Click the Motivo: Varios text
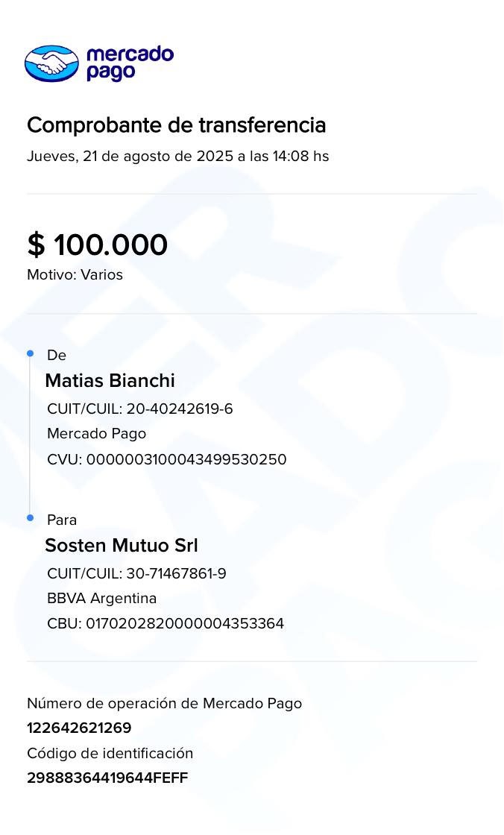The width and height of the screenshot is (504, 835). 75,275
